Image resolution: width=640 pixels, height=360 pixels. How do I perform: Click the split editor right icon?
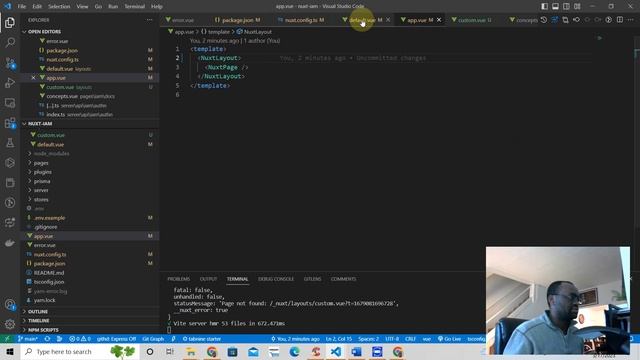(620, 20)
